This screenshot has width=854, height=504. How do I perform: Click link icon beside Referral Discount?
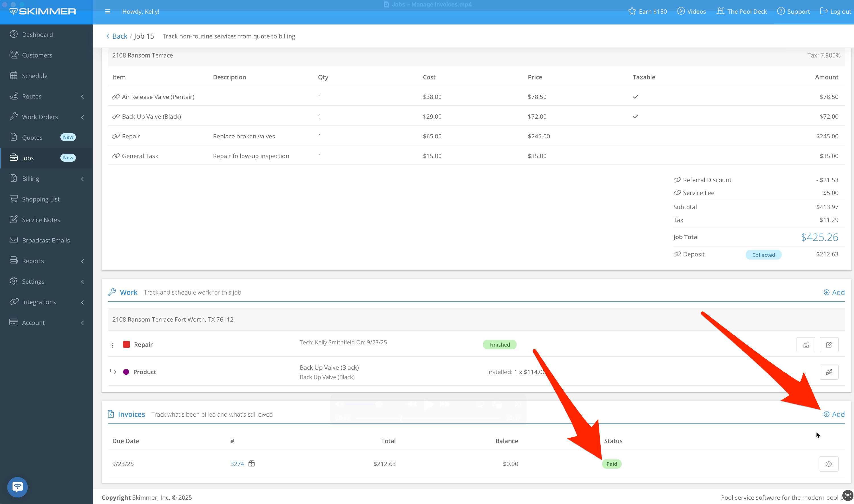[677, 180]
